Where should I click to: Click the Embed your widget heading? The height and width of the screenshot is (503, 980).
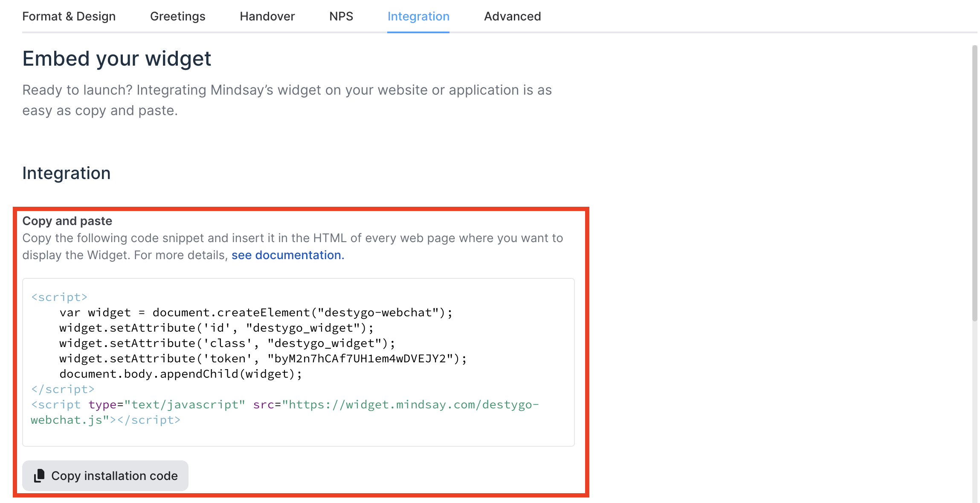pyautogui.click(x=116, y=58)
